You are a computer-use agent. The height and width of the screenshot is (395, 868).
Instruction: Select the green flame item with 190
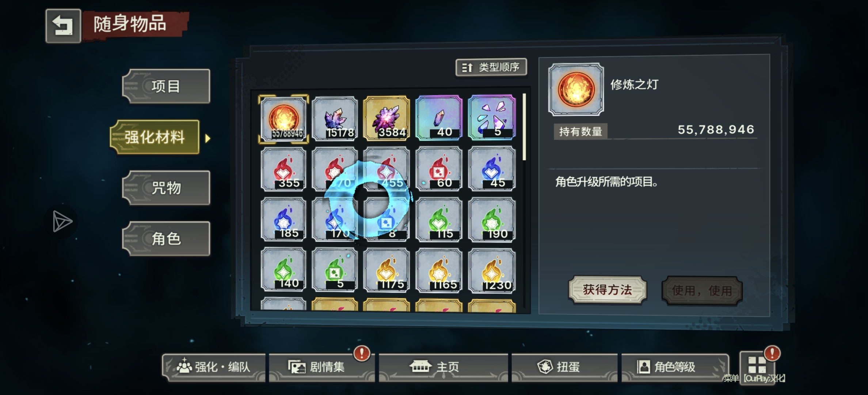(492, 219)
